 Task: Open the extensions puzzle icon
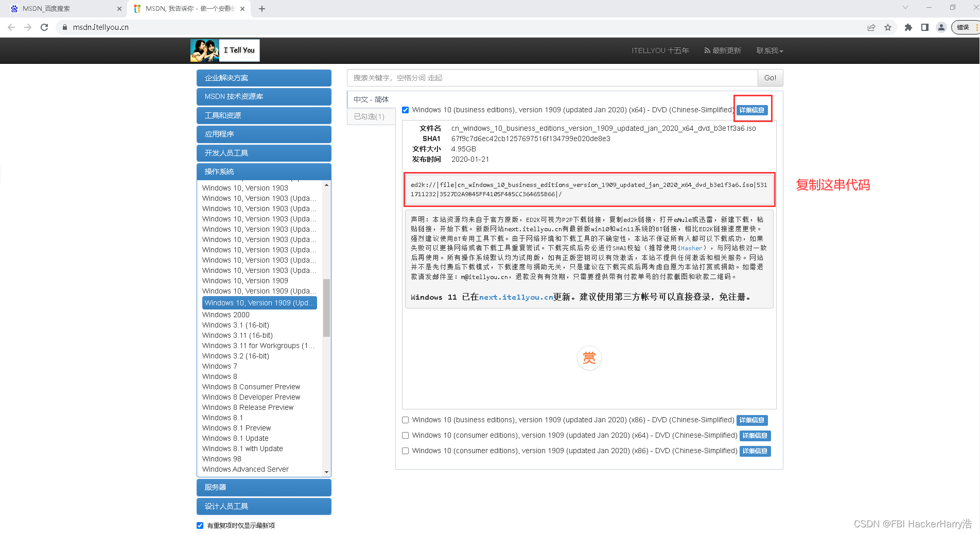pyautogui.click(x=908, y=27)
